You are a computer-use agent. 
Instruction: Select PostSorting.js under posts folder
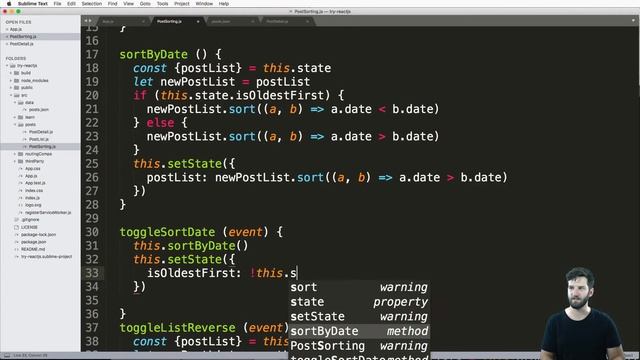pos(42,147)
